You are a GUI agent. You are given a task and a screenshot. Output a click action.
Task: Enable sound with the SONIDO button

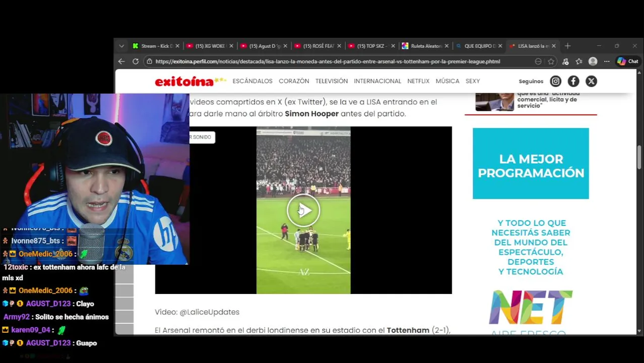click(202, 137)
